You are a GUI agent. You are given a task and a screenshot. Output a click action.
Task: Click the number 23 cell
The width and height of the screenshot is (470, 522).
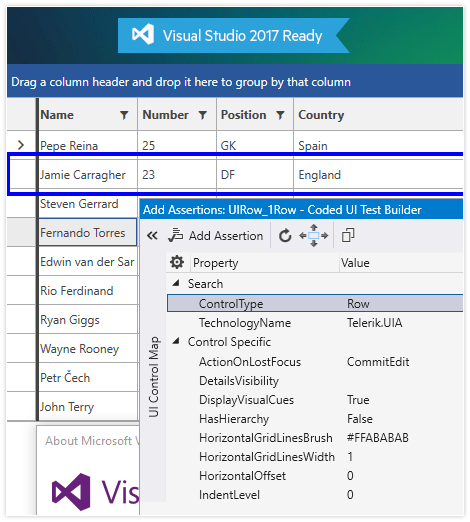click(x=177, y=175)
